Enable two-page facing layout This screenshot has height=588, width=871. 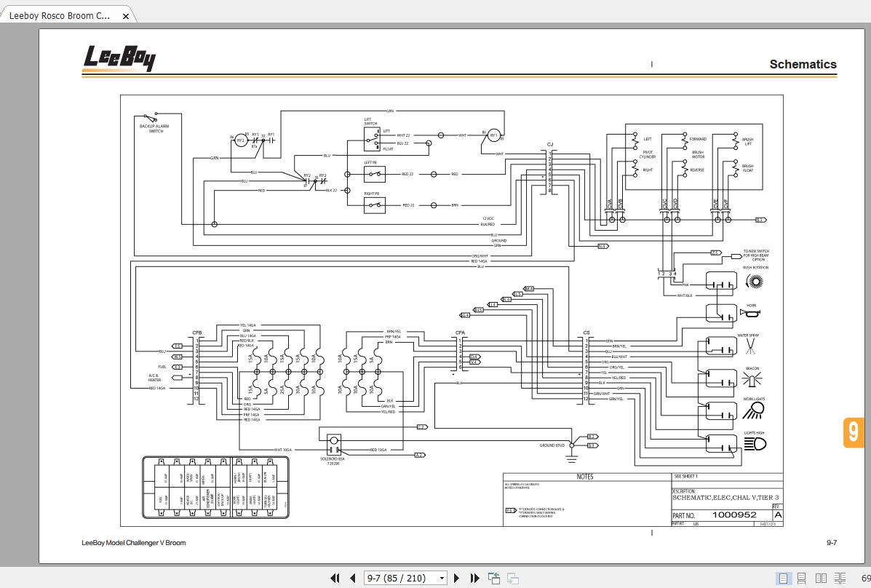pos(821,579)
